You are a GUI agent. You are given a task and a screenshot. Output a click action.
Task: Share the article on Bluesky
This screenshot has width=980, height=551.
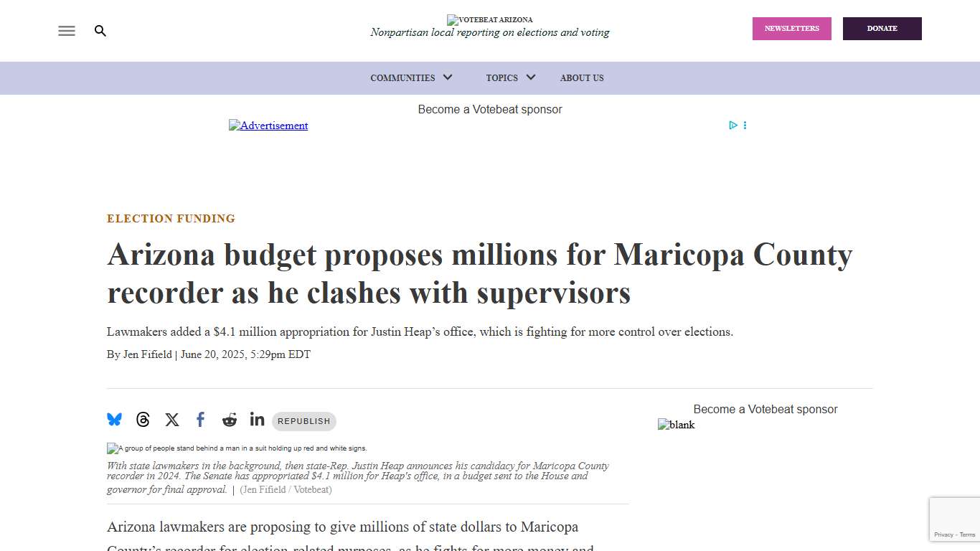tap(114, 420)
